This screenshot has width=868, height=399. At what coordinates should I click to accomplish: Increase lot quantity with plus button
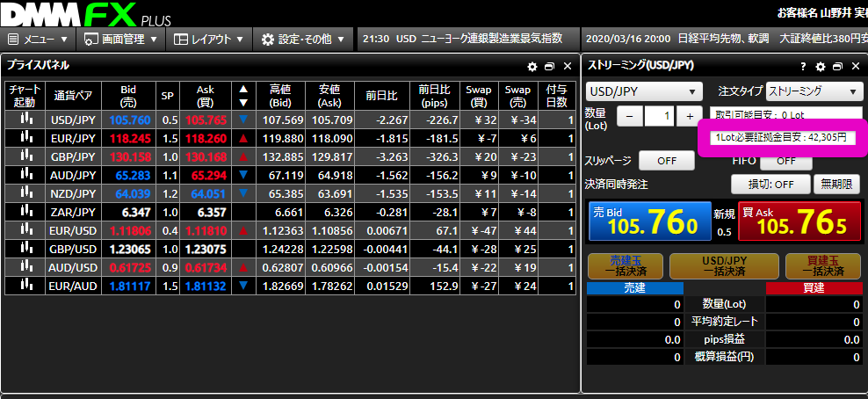(691, 116)
